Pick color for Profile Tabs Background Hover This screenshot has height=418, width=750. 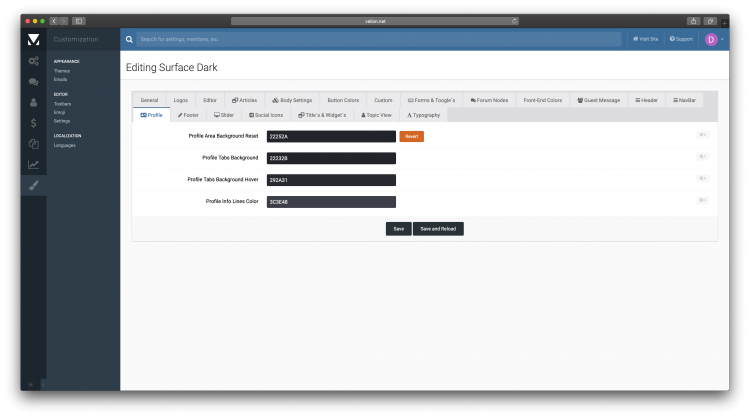point(331,180)
